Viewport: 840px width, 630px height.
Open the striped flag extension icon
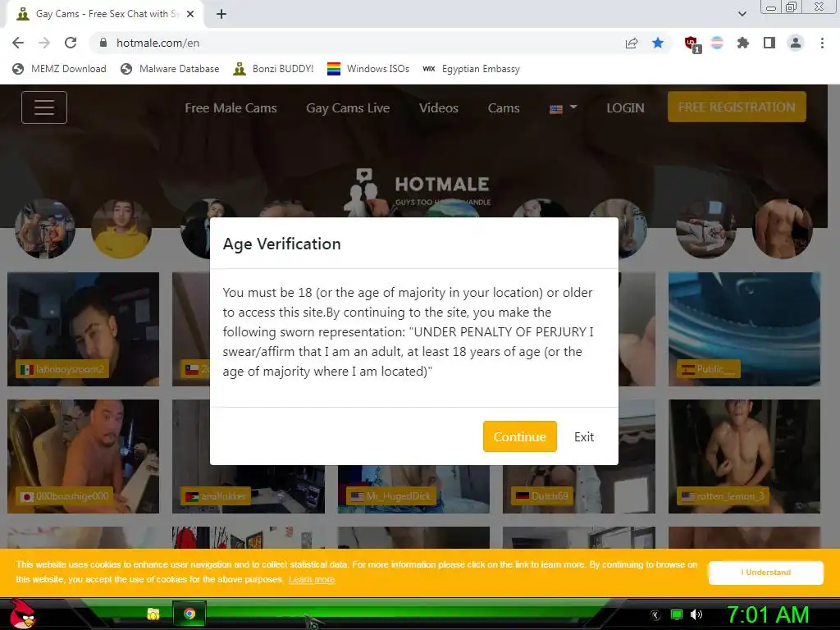click(717, 43)
